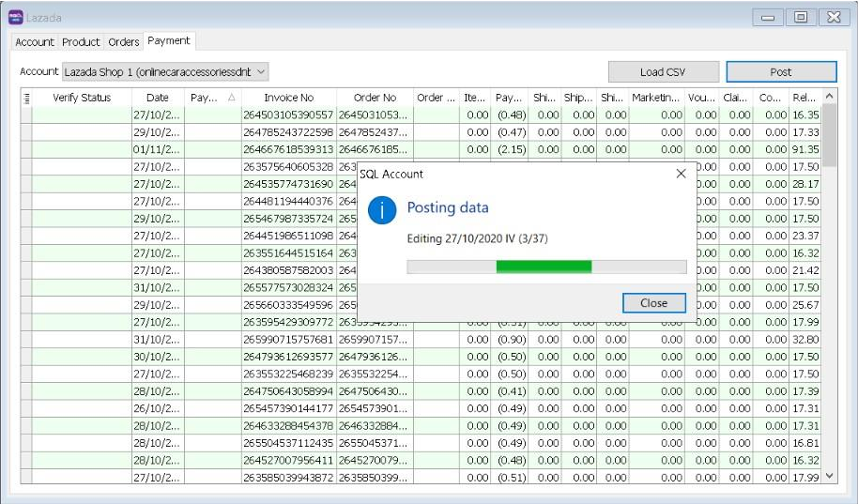The image size is (858, 504).
Task: Open the Account dropdown for Lazada Shop 1
Action: 261,71
